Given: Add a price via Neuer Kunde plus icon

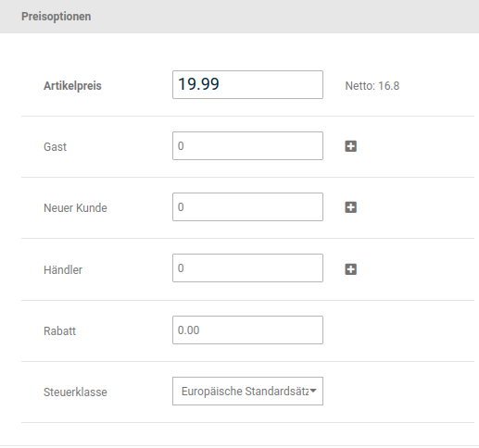Looking at the screenshot, I should coord(350,207).
